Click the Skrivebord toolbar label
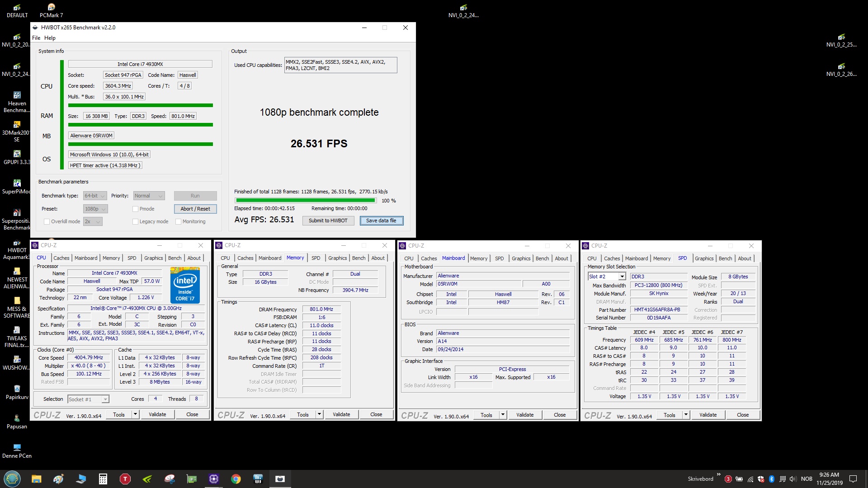The image size is (868, 488). pos(700,479)
